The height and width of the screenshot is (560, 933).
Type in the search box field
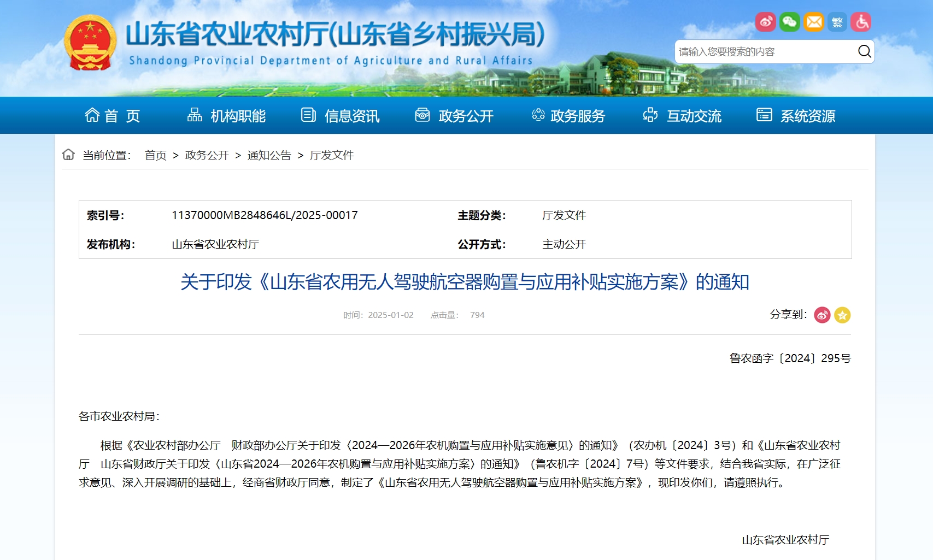pos(765,51)
